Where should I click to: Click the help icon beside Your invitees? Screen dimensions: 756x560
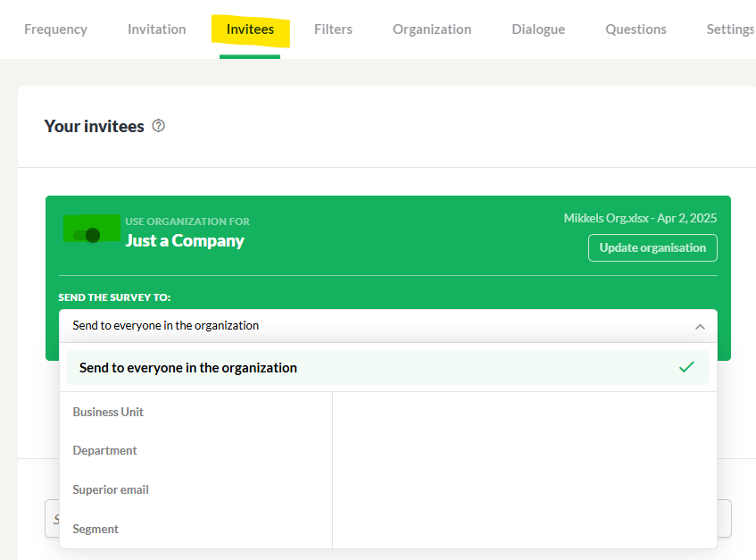158,126
